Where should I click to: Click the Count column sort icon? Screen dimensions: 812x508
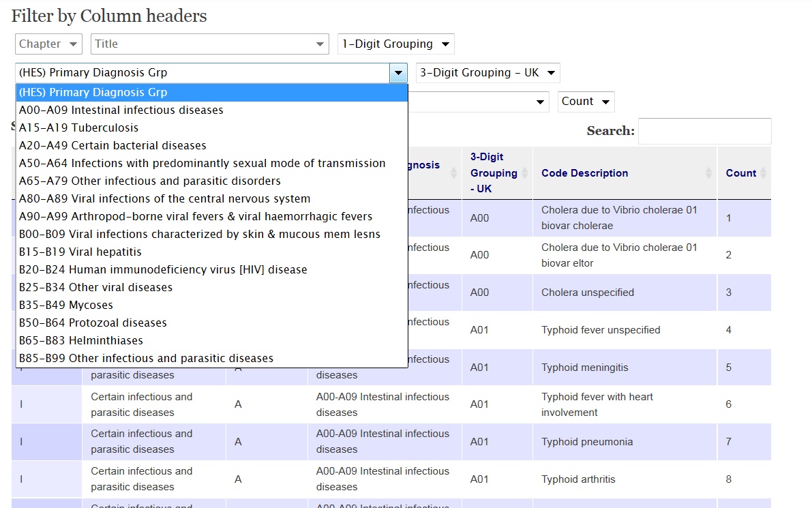click(763, 173)
